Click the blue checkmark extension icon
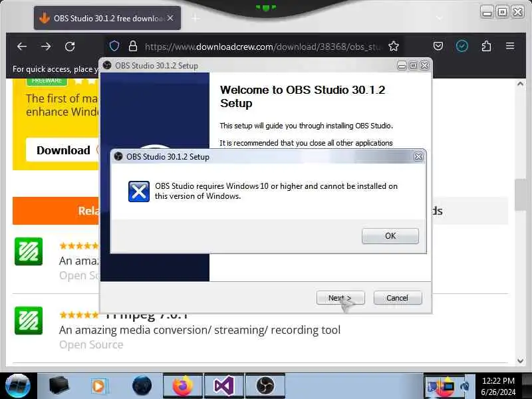The height and width of the screenshot is (399, 532). 462,46
